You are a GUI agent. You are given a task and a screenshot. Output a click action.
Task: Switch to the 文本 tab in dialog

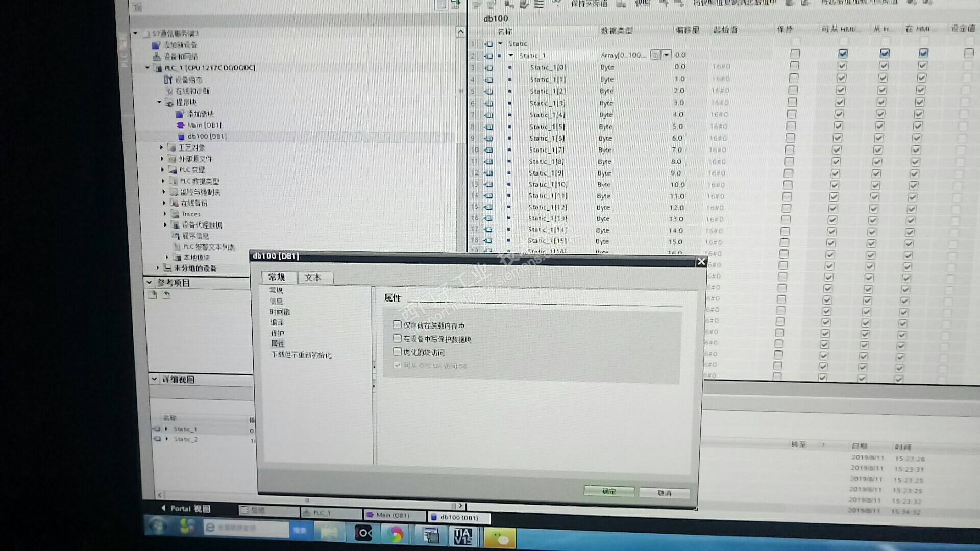(x=313, y=278)
